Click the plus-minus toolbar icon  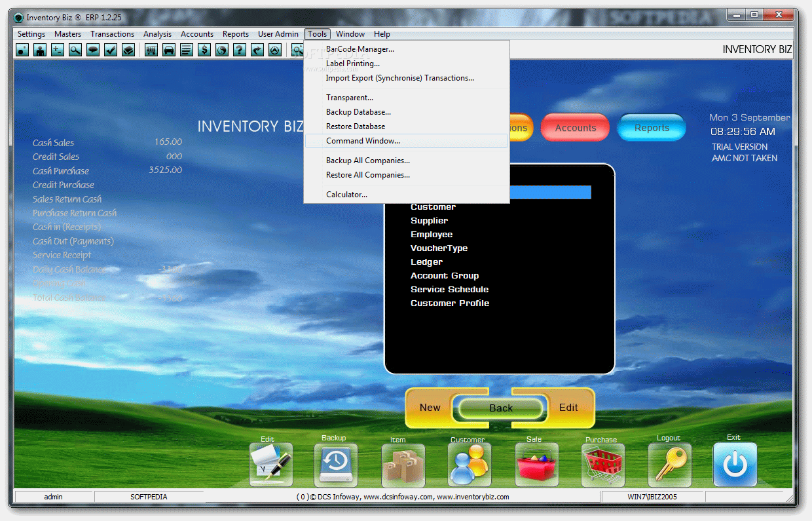(58, 49)
